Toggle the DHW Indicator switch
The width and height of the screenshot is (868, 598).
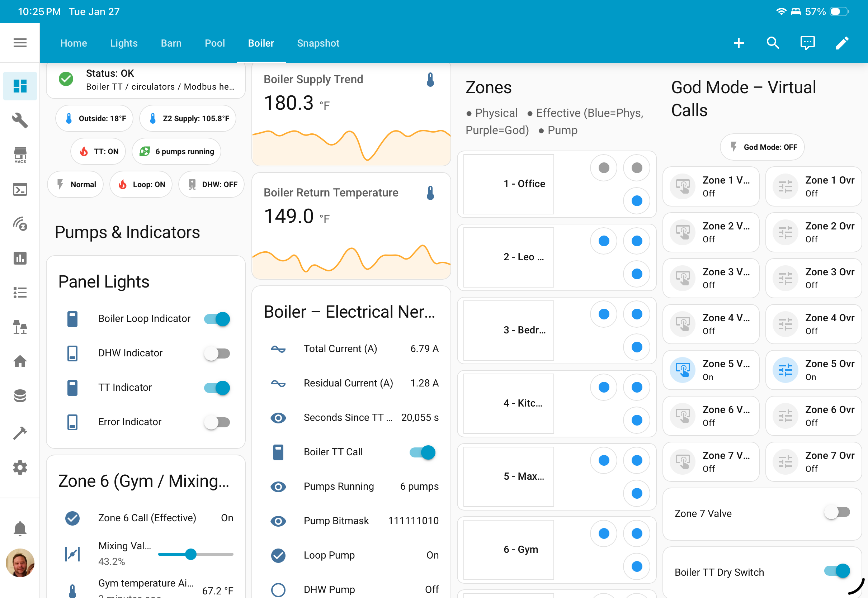[217, 353]
